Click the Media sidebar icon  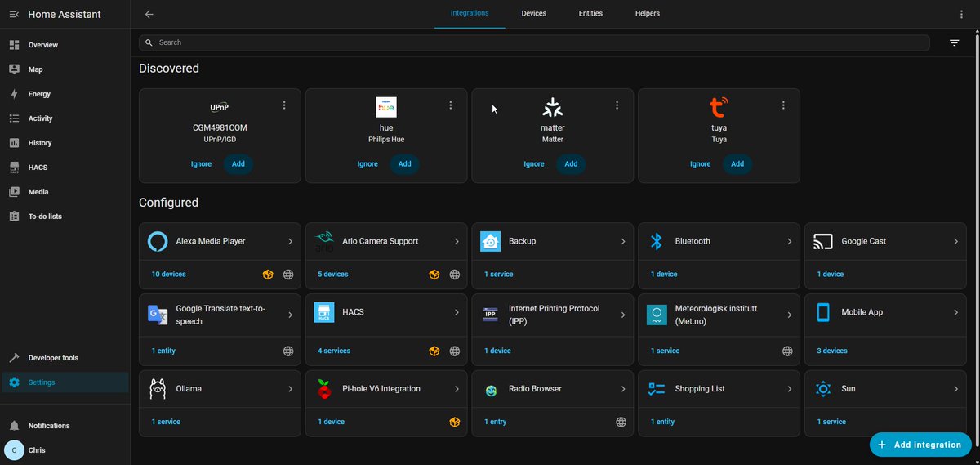click(x=14, y=192)
